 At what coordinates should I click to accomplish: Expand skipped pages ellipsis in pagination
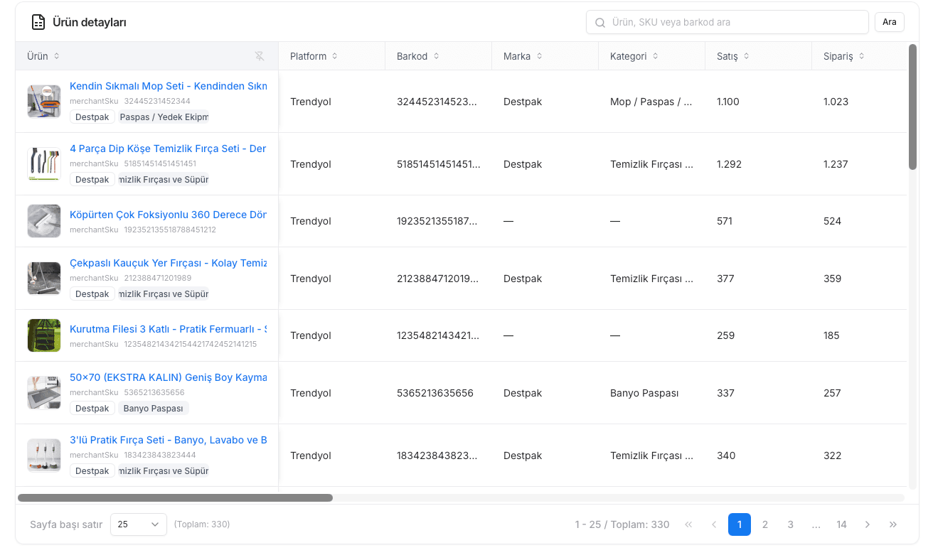[816, 524]
